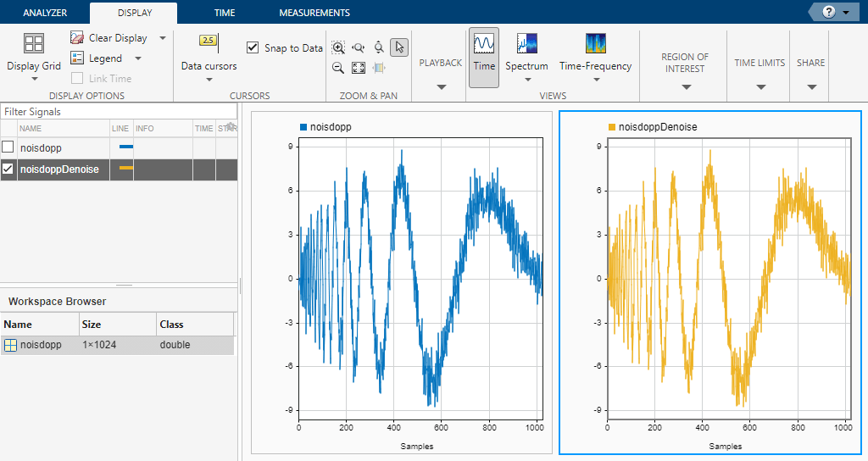The image size is (868, 461).
Task: Click the Data cursors icon
Action: coord(209,43)
